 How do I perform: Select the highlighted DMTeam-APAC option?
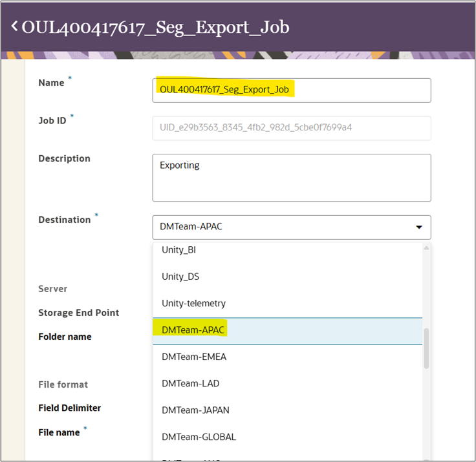coord(193,330)
